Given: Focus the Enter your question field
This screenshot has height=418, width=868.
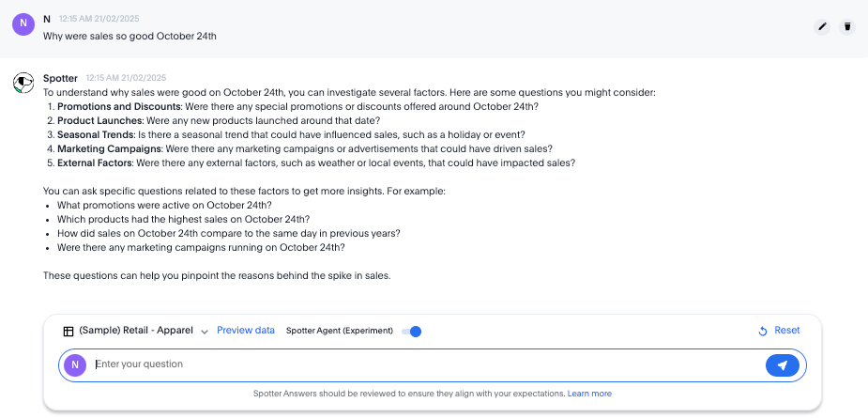Looking at the screenshot, I should coord(422,364).
